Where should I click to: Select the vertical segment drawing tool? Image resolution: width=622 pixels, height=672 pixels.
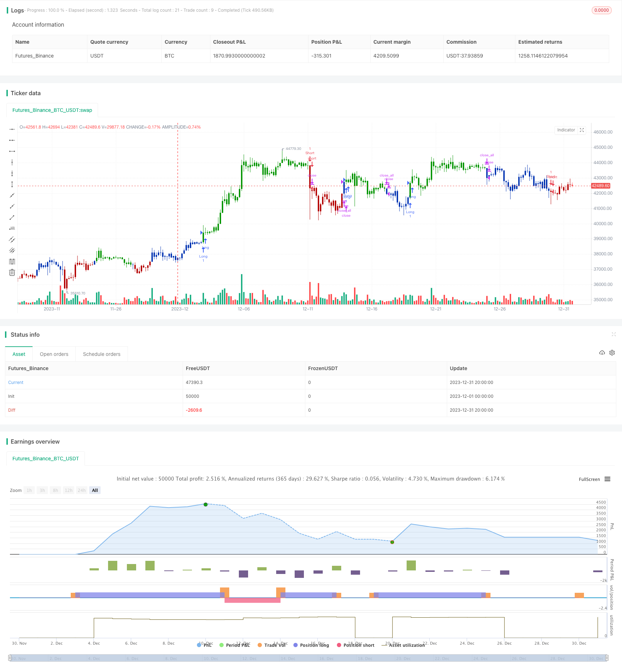click(12, 184)
